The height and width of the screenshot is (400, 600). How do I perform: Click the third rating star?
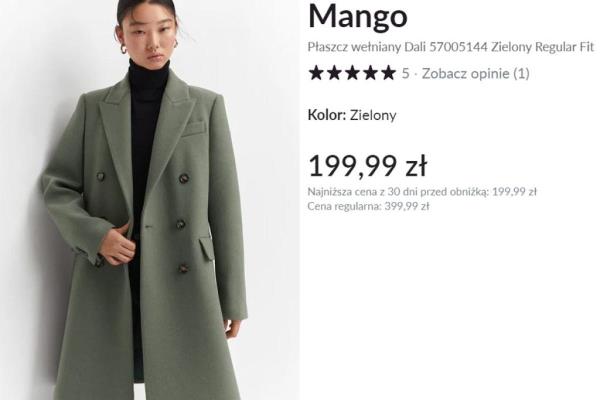(x=352, y=73)
